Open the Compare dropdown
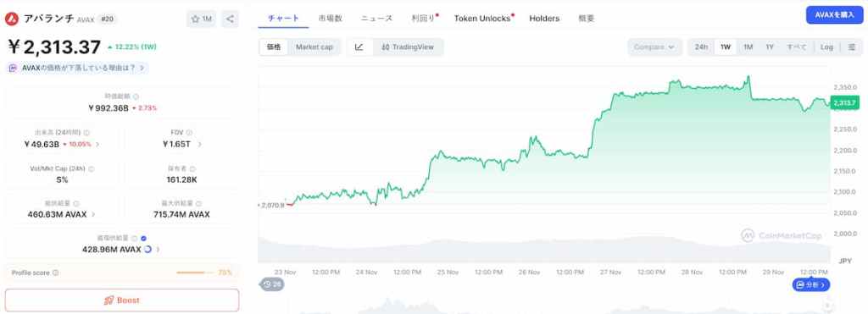Screen dimensions: 868x314 click(654, 47)
